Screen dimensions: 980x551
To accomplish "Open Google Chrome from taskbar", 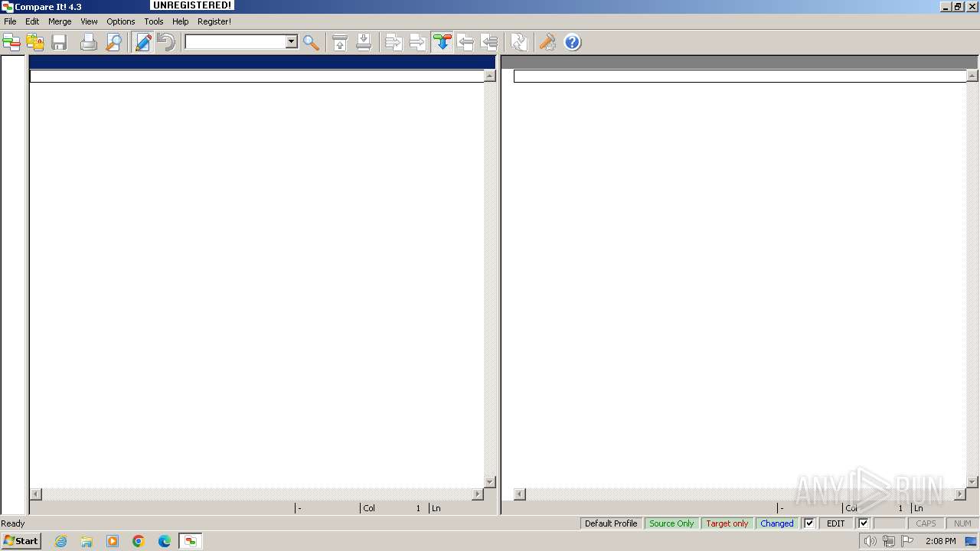I will pos(139,541).
